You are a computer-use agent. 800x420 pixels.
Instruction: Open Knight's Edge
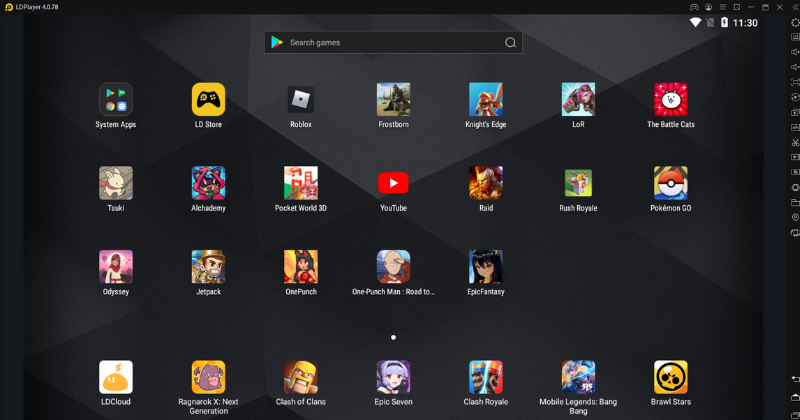[x=486, y=100]
